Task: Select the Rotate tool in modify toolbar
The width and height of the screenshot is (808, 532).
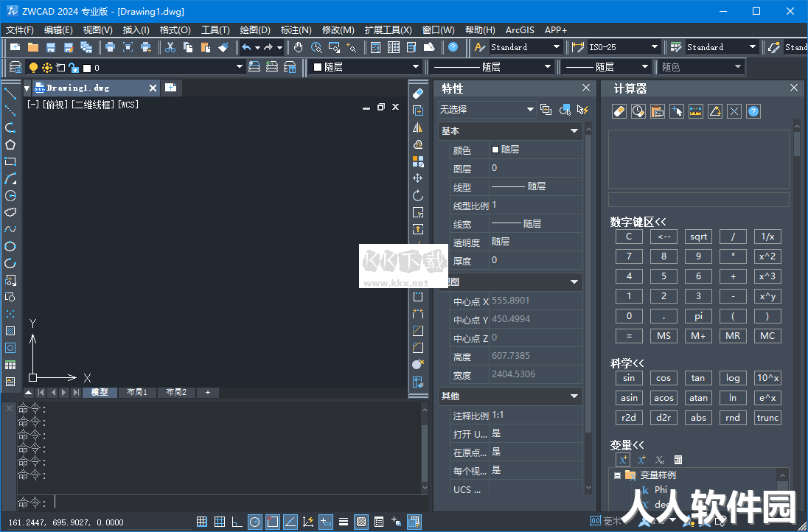Action: pos(418,195)
